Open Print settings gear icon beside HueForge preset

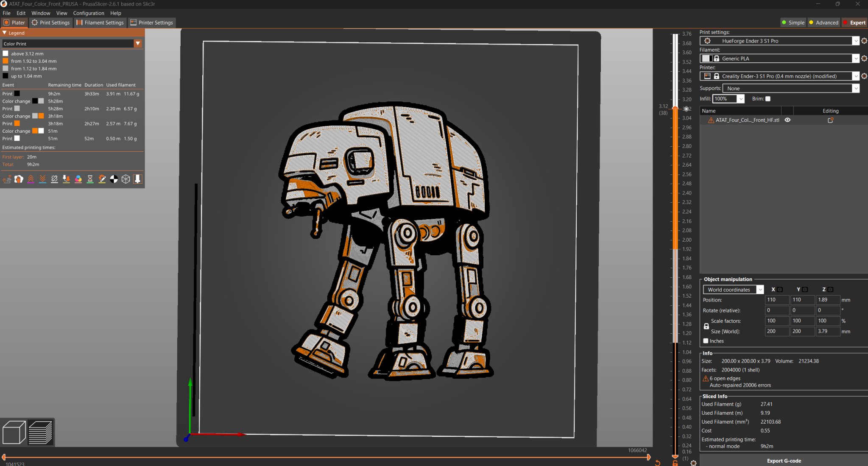864,41
